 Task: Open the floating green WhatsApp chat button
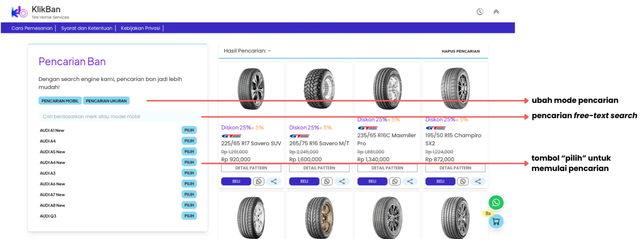point(496,202)
